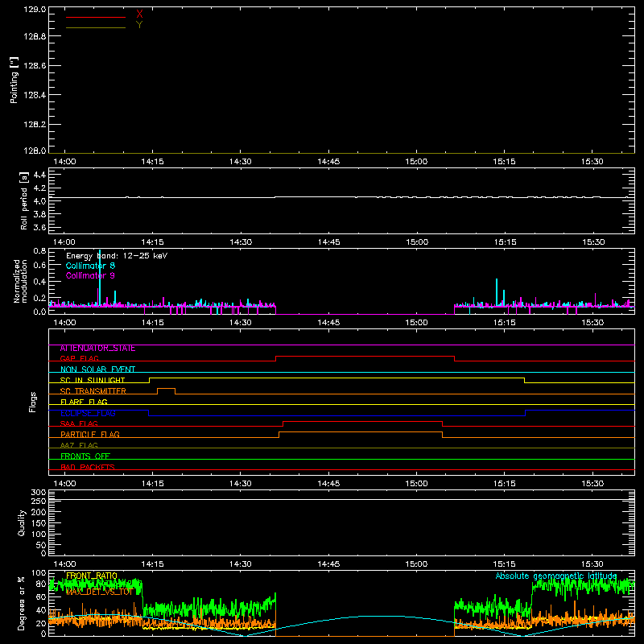Click the blue ECLIPSE_FLAG label
This screenshot has height=644, width=644.
(88, 413)
